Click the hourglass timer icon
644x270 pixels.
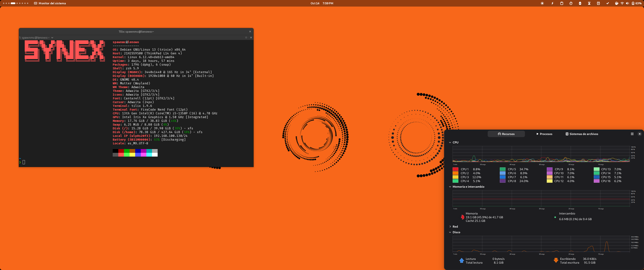pos(589,3)
